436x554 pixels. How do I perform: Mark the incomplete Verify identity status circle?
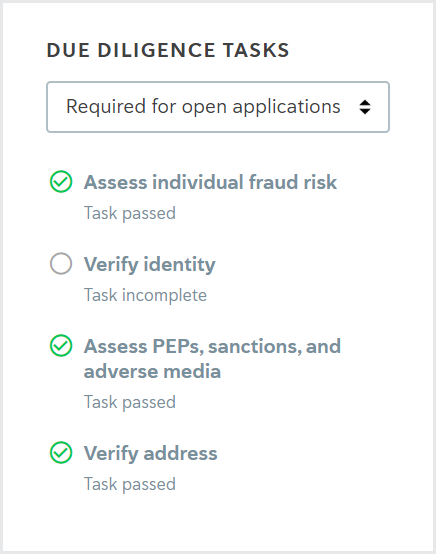[61, 264]
